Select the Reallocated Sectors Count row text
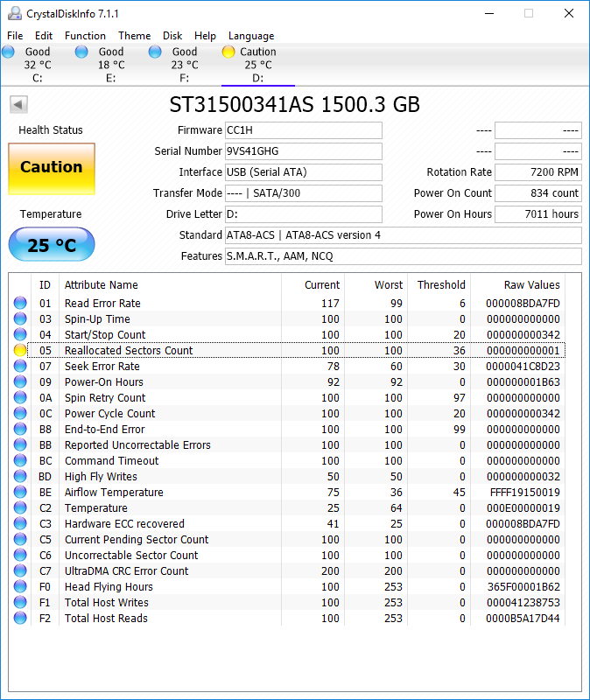Image resolution: width=590 pixels, height=700 pixels. [129, 351]
